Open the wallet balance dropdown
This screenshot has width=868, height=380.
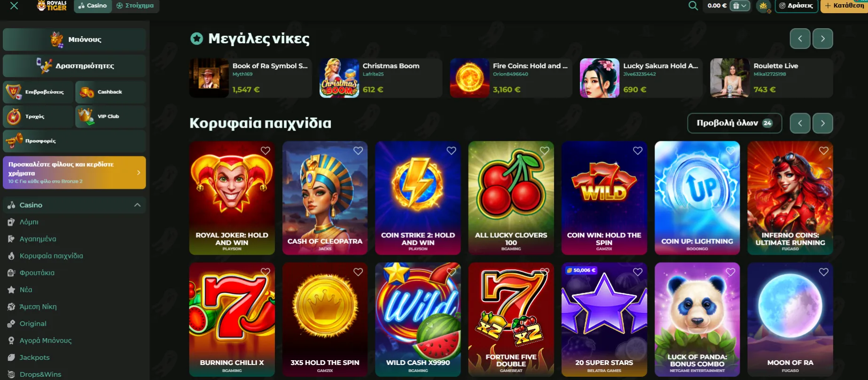pyautogui.click(x=740, y=6)
